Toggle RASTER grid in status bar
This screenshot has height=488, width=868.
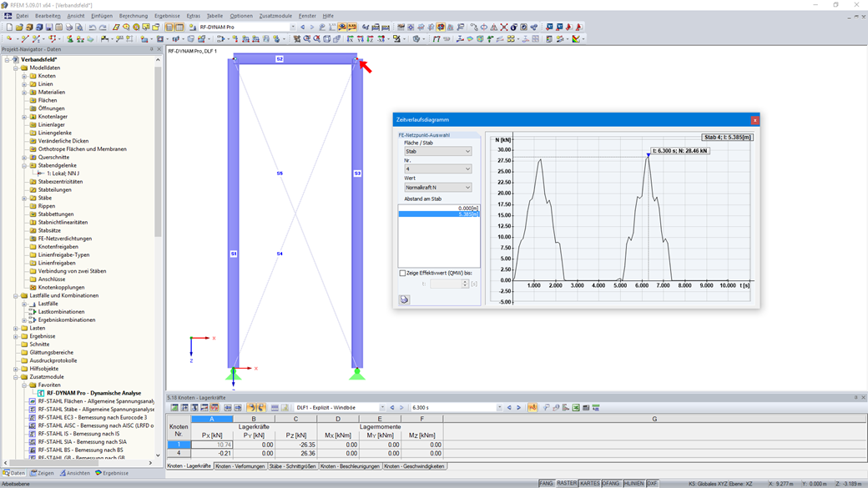point(567,484)
